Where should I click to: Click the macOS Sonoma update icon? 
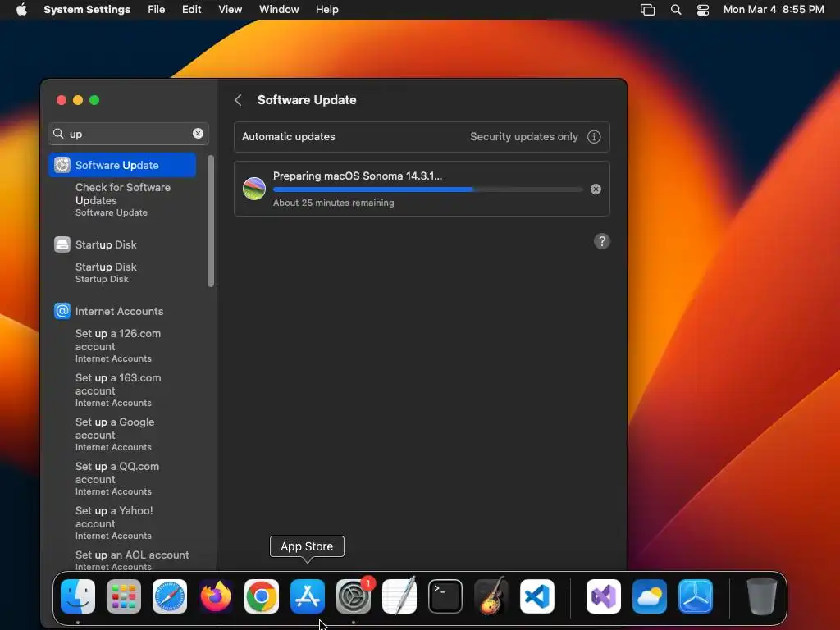(254, 189)
